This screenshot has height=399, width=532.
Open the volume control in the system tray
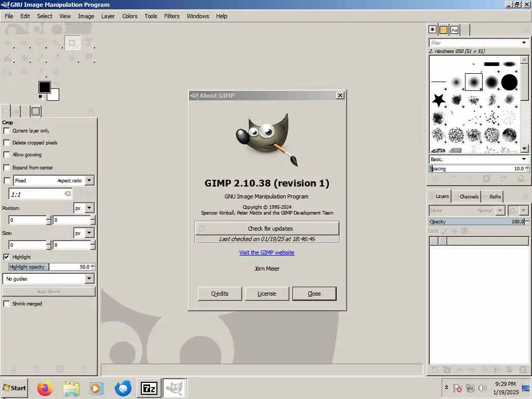(x=482, y=388)
